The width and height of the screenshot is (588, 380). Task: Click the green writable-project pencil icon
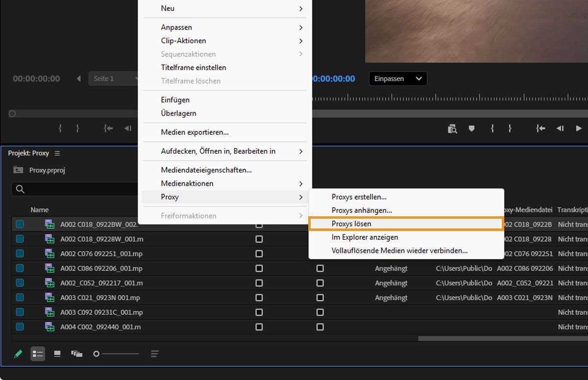pos(18,354)
